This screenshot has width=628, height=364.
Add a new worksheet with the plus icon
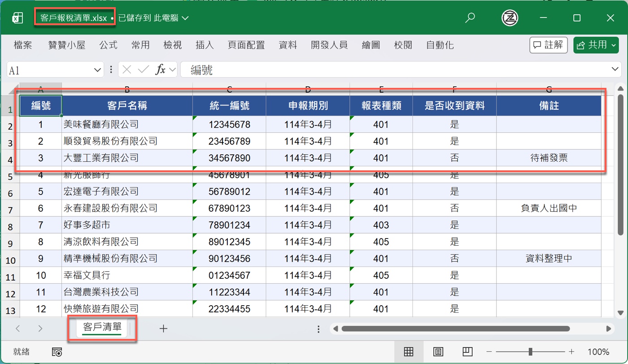tap(163, 329)
